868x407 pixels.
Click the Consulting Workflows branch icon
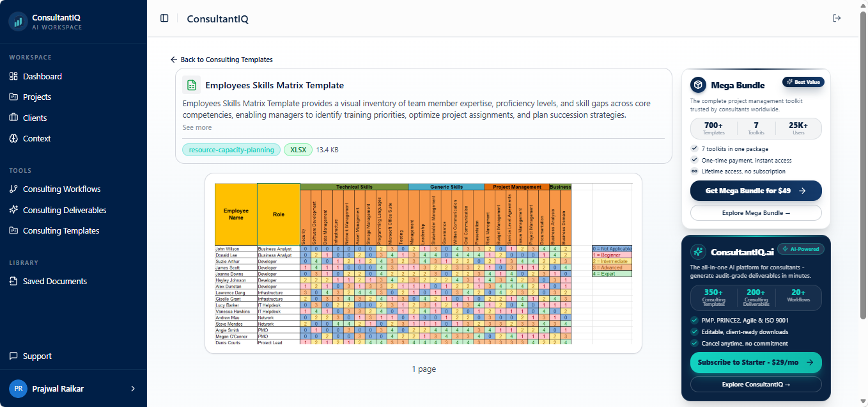[14, 189]
